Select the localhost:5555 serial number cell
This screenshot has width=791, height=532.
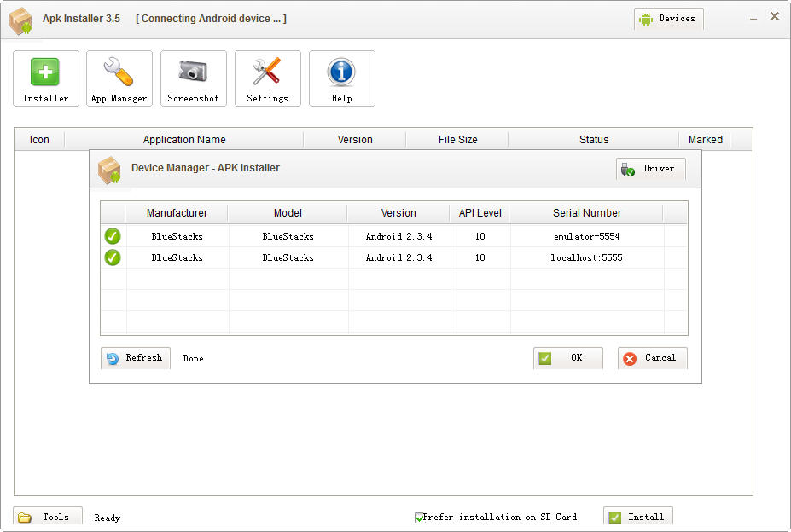coord(586,257)
